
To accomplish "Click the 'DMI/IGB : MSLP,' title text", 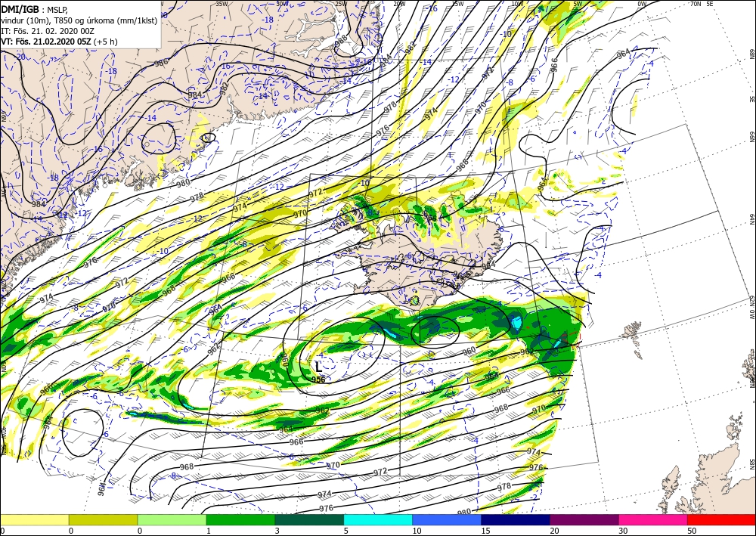I will point(35,9).
